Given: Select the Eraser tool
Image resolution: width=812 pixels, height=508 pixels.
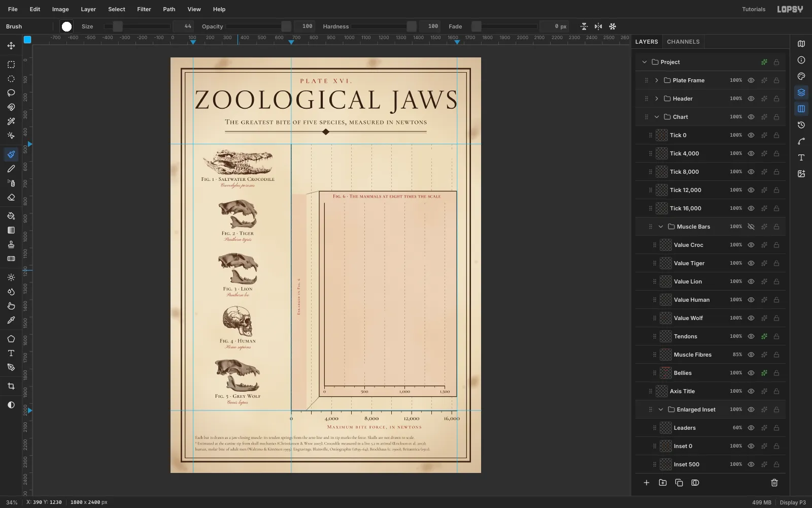Looking at the screenshot, I should pyautogui.click(x=11, y=197).
